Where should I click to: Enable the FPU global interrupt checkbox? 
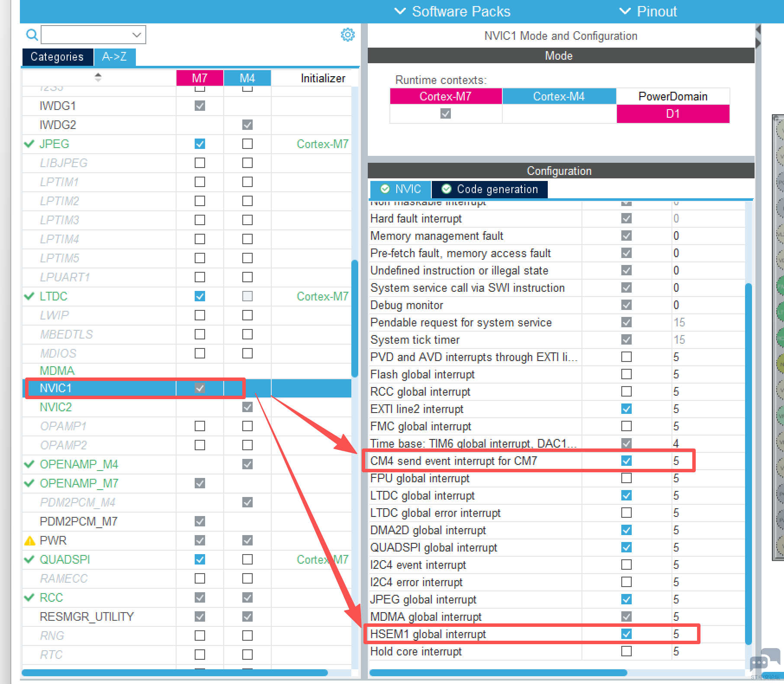[626, 478]
